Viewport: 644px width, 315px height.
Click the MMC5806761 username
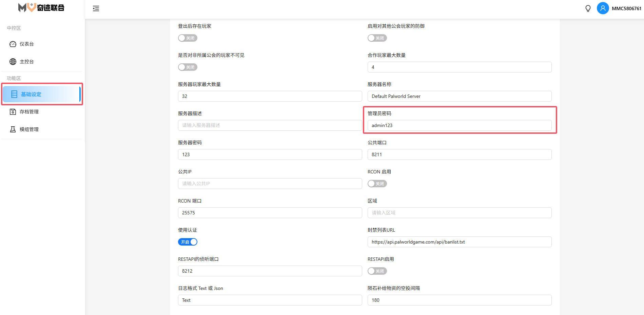tap(626, 8)
